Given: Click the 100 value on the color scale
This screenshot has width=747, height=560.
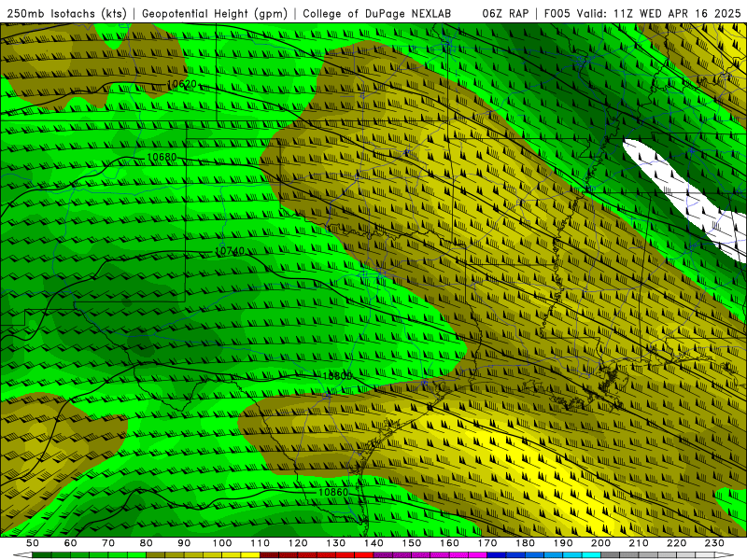Looking at the screenshot, I should [x=222, y=543].
